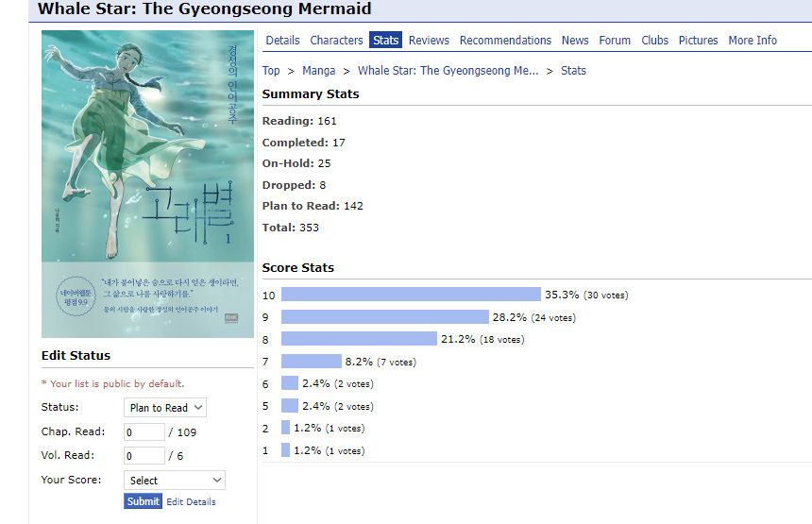Click the Stats breadcrumb link
The height and width of the screenshot is (524, 812).
click(x=573, y=70)
